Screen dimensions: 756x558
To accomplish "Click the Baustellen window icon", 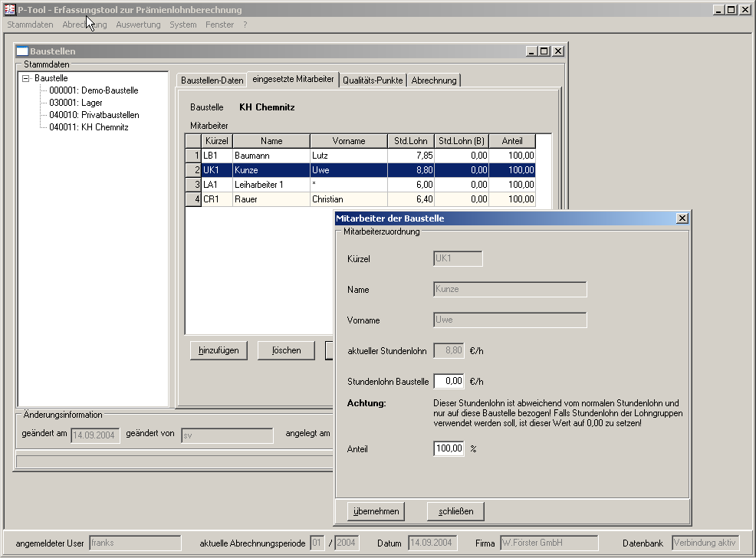I will 22,51.
